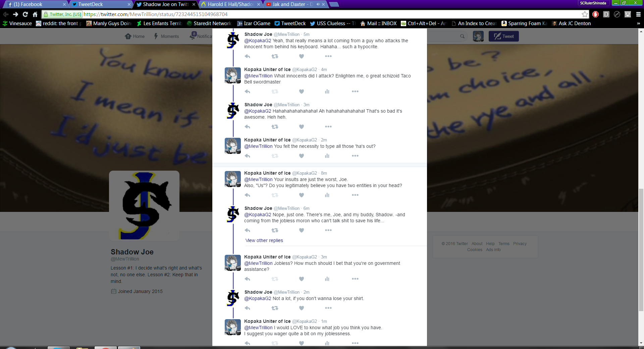The image size is (644, 349).
Task: Like Kopaka's 'government assistance' tweet
Action: pyautogui.click(x=302, y=279)
